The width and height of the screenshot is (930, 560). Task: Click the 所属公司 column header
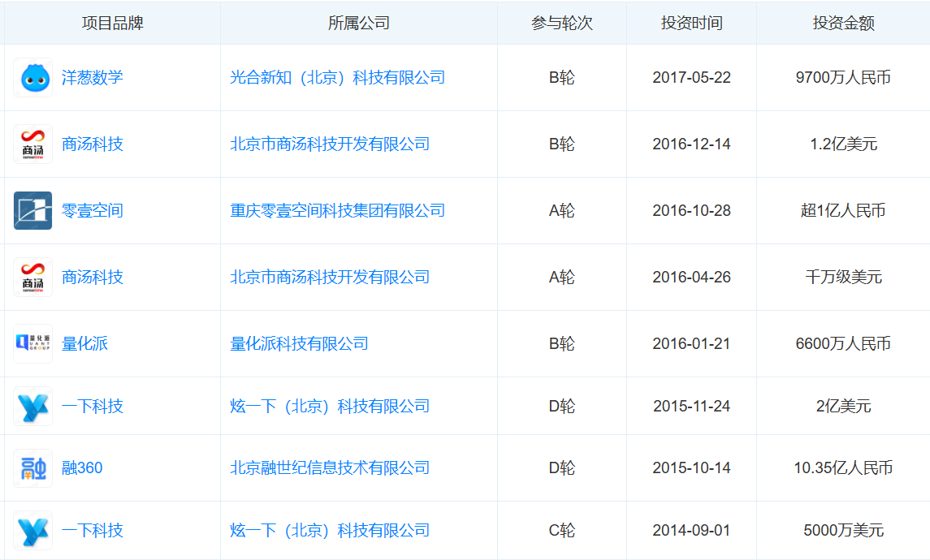(359, 23)
